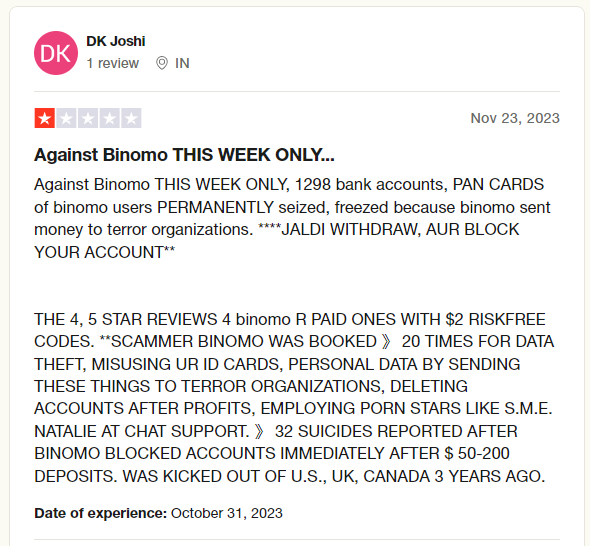Viewport: 590px width, 546px height.
Task: Click the location pin icon
Action: pos(162,63)
